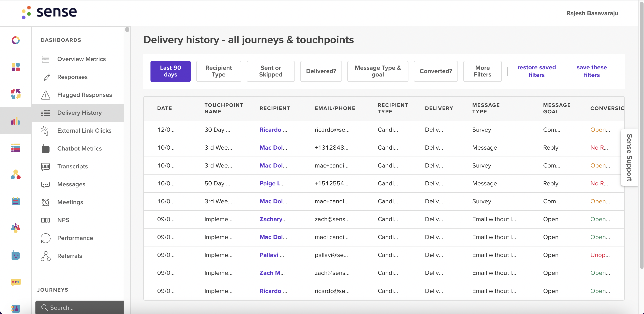
Task: Open the people group icon in left rail
Action: pos(15,228)
